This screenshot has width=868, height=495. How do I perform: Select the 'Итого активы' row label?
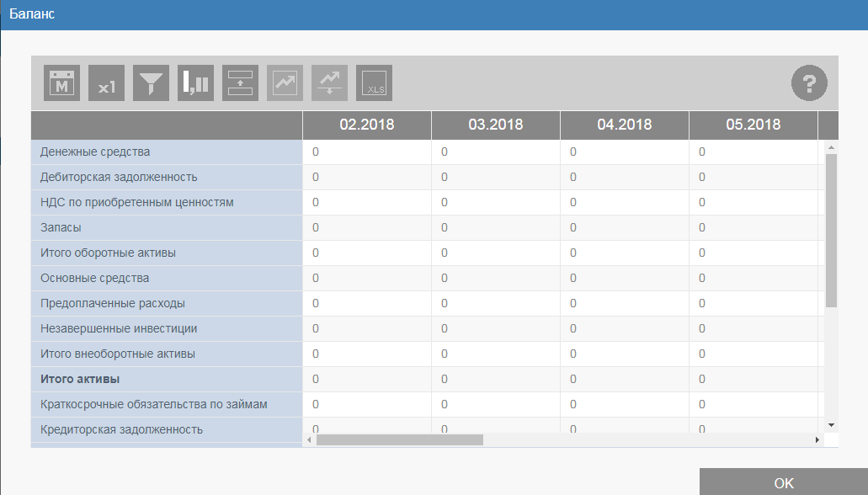[80, 380]
